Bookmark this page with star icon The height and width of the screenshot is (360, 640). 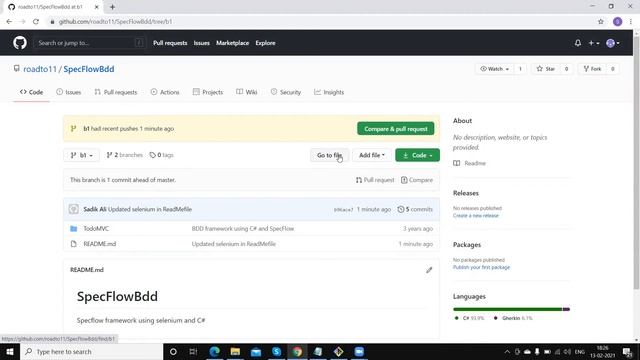[x=600, y=22]
